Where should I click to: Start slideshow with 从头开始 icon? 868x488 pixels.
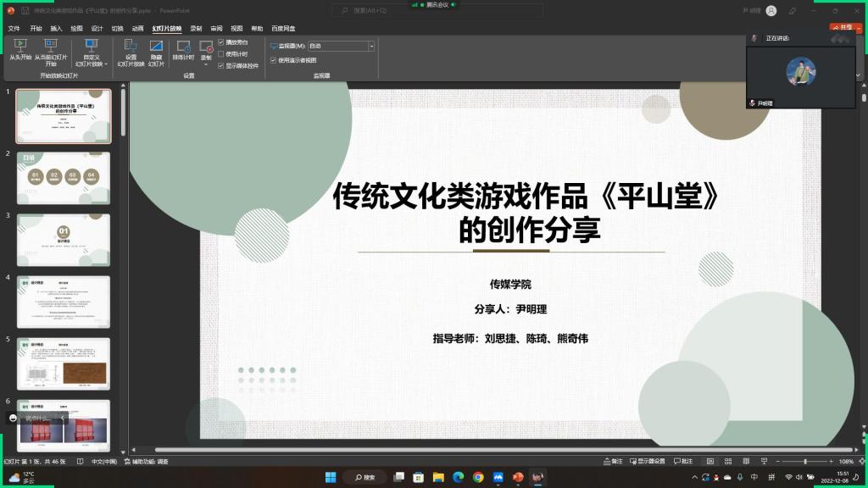coord(20,47)
